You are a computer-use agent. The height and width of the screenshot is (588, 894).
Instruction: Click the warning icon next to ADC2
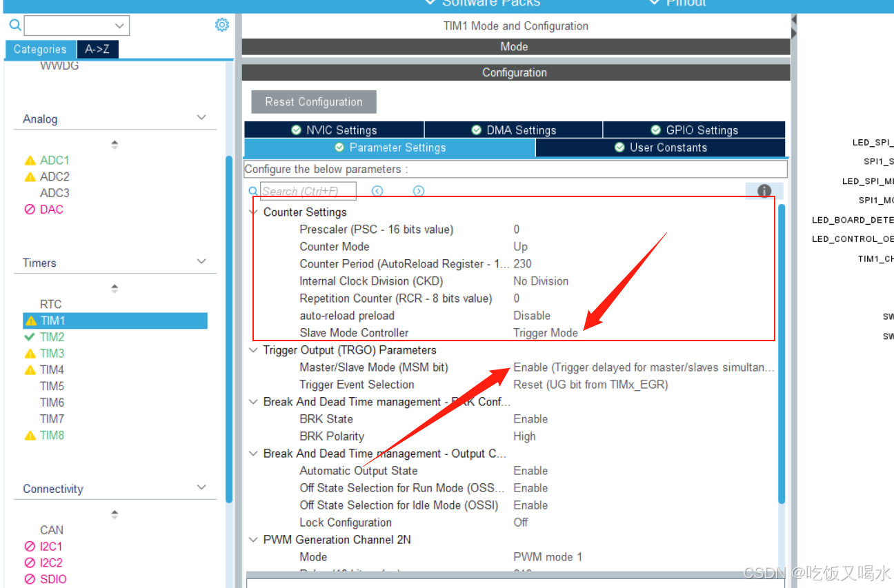tap(30, 176)
